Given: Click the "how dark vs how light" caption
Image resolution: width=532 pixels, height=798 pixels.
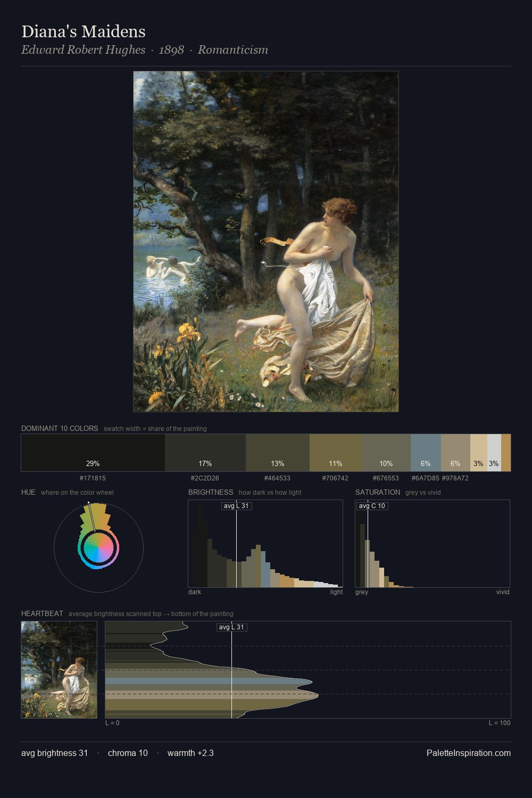Looking at the screenshot, I should (x=270, y=493).
